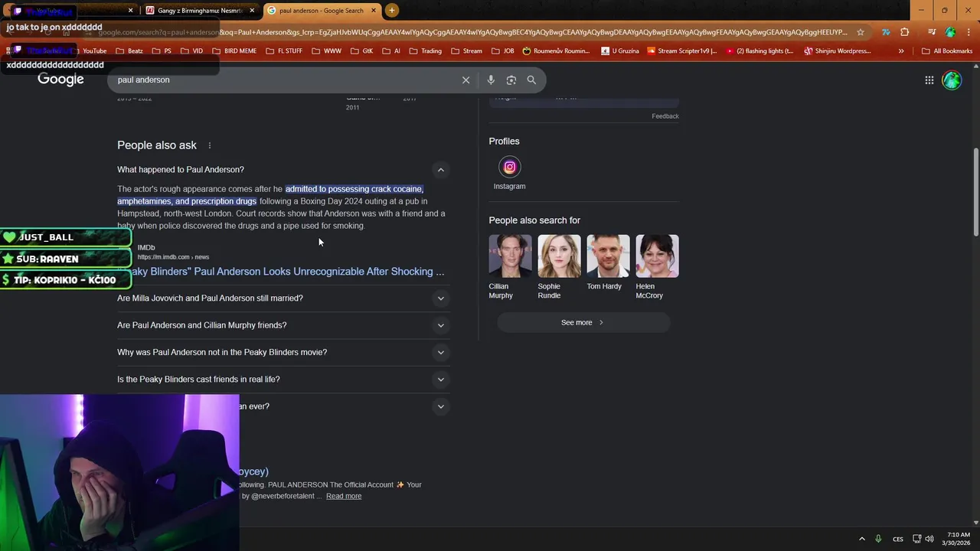Screen dimensions: 980x551
Task: Open the Google account avatar
Action: 952,80
